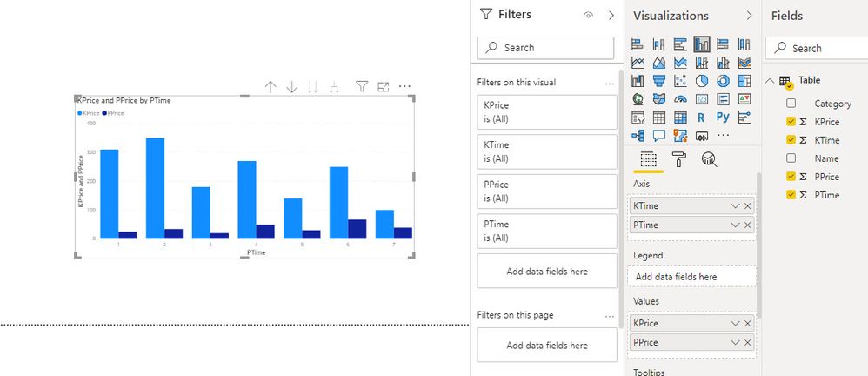This screenshot has height=376, width=868.
Task: Toggle the filters pane eye icon
Action: (x=589, y=15)
